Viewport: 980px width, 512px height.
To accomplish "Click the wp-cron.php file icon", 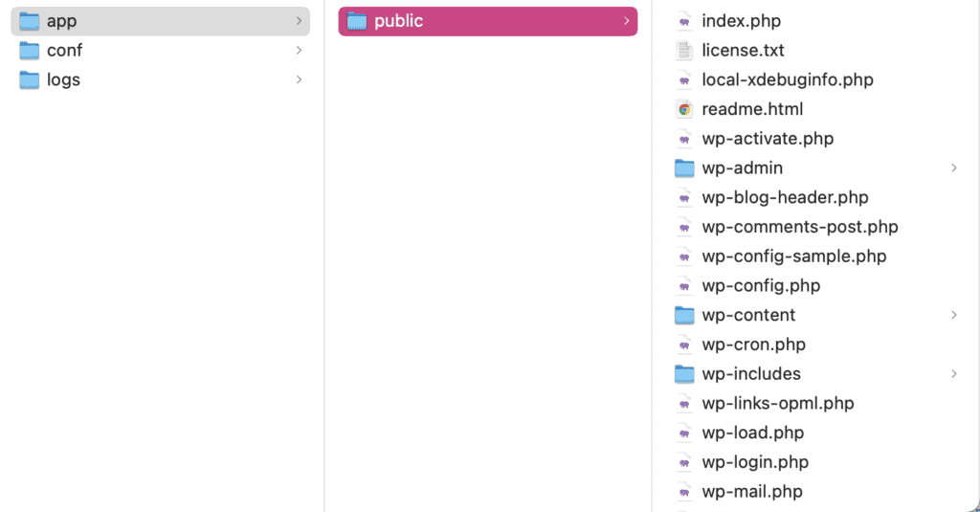I will click(684, 345).
